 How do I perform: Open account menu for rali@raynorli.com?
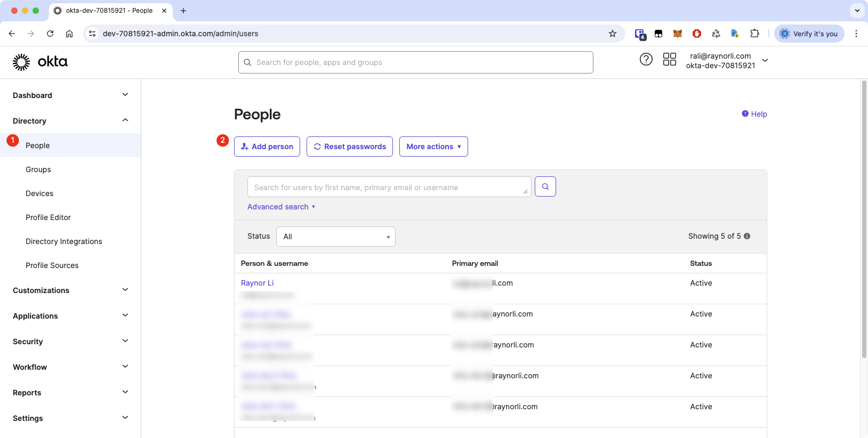click(727, 61)
